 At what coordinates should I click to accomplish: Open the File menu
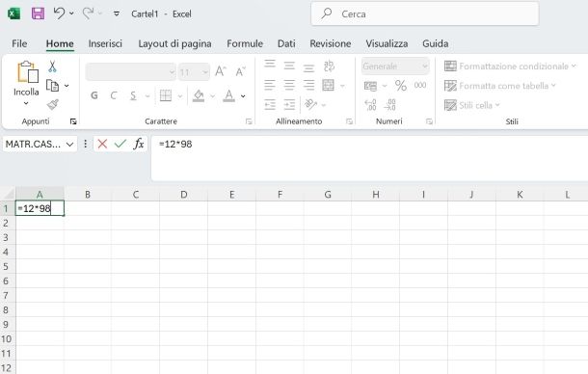19,43
